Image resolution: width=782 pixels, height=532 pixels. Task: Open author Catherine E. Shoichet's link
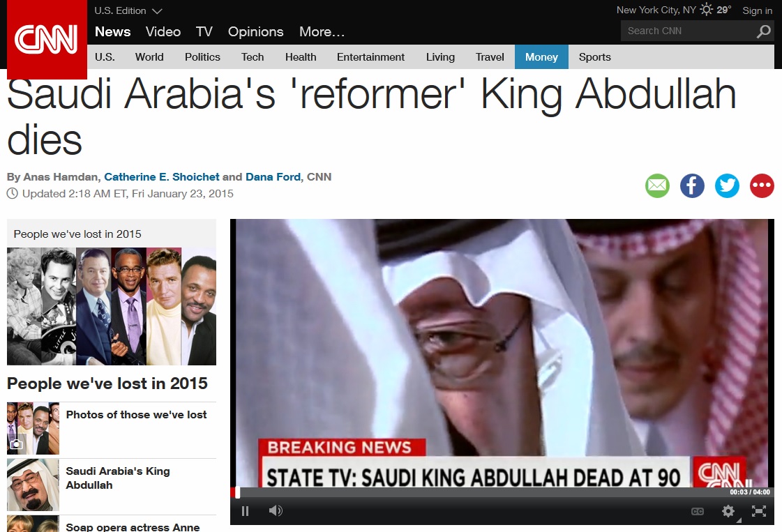click(x=162, y=177)
